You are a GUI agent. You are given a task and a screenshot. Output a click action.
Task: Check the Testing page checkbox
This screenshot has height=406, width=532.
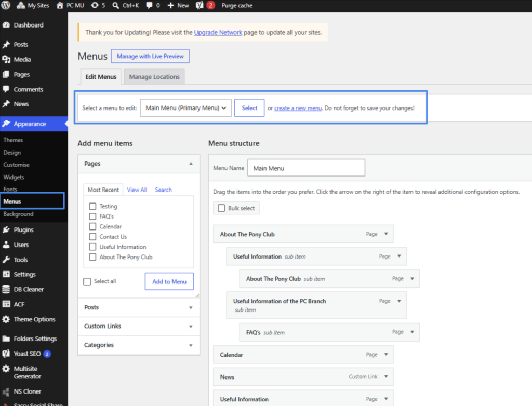[92, 206]
